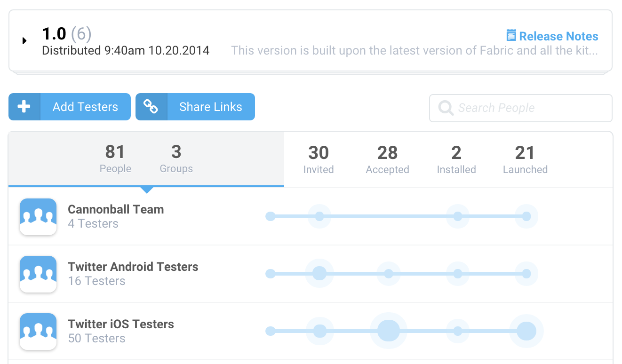The height and width of the screenshot is (364, 622).
Task: Click the magnifying glass in the search field
Action: 445,108
